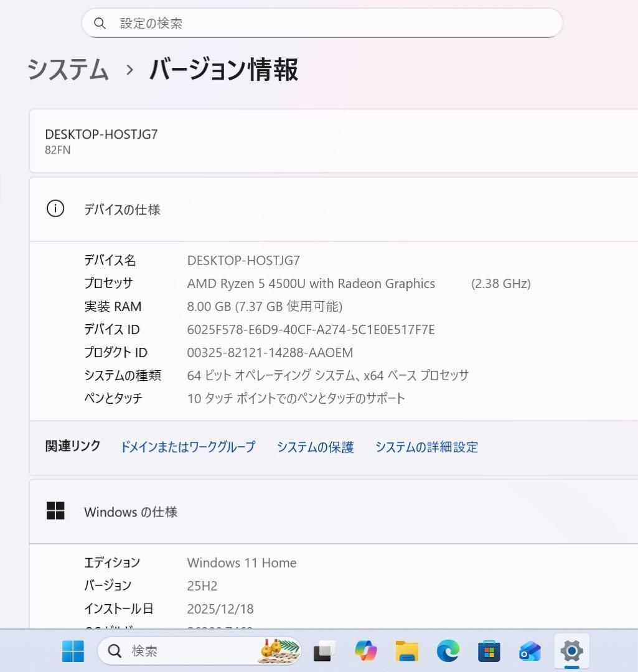Click the info icon beside デバイスの仕様
This screenshot has width=638, height=672.
click(x=55, y=209)
